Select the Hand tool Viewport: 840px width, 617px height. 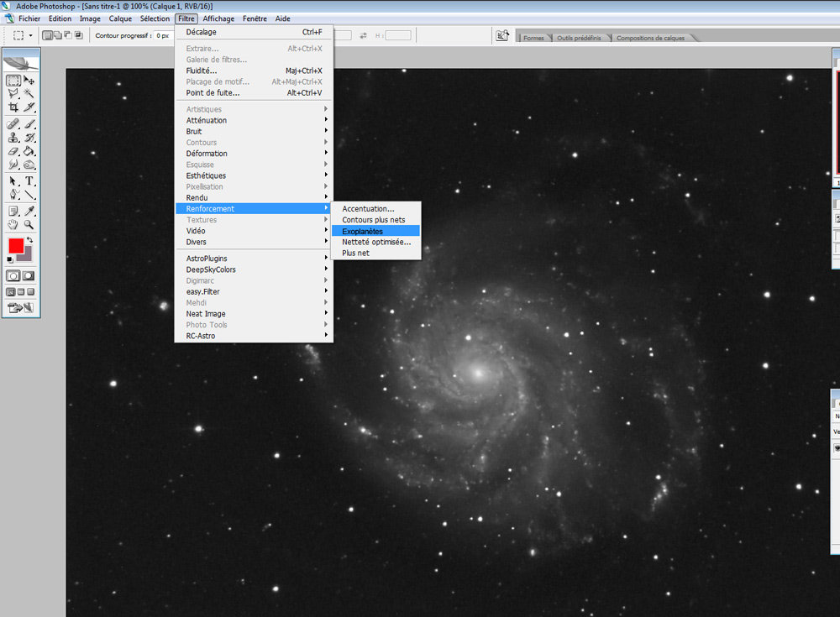tap(13, 225)
